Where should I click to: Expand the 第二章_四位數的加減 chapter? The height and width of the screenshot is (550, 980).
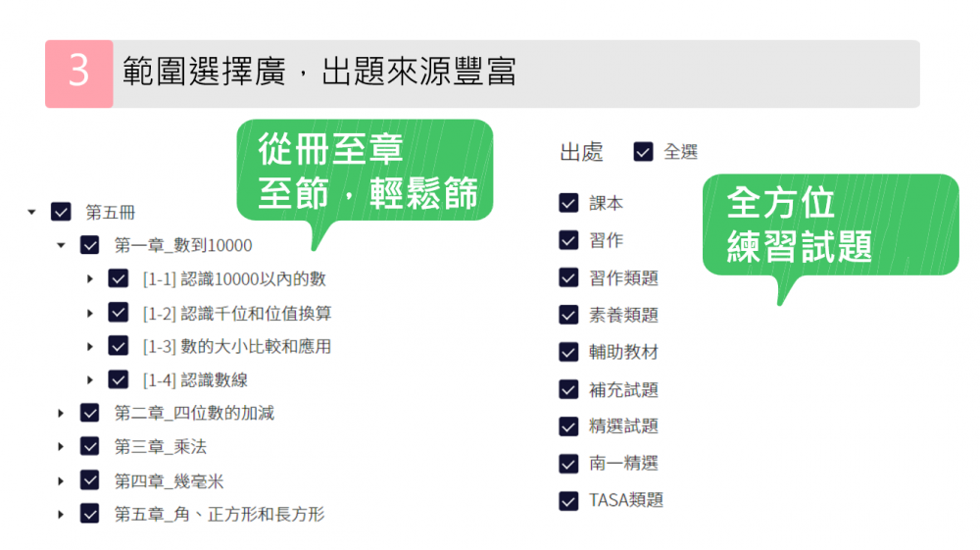point(61,414)
